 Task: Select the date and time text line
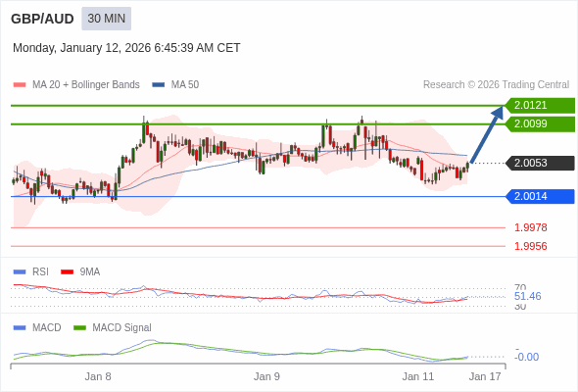pos(126,48)
